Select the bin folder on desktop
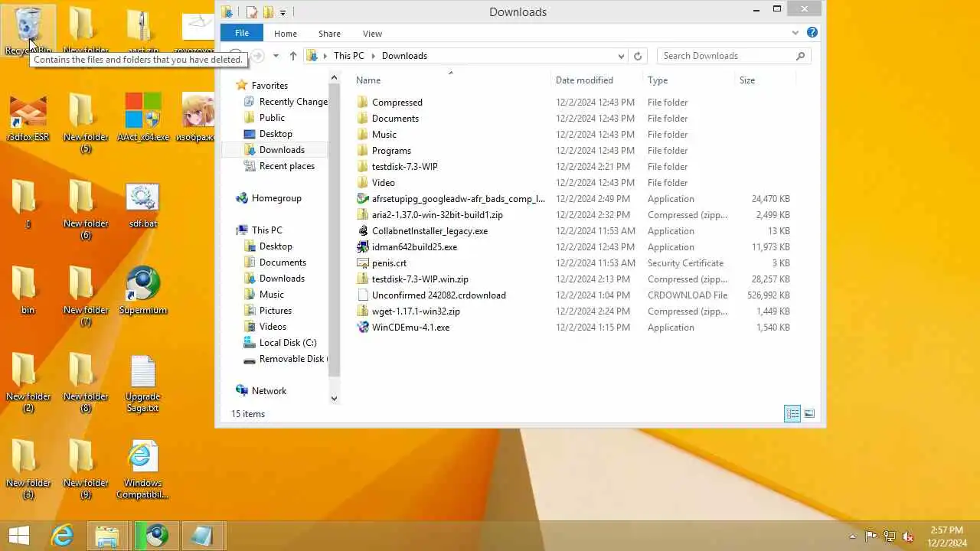Screen dimensions: 980x551 [x=28, y=291]
